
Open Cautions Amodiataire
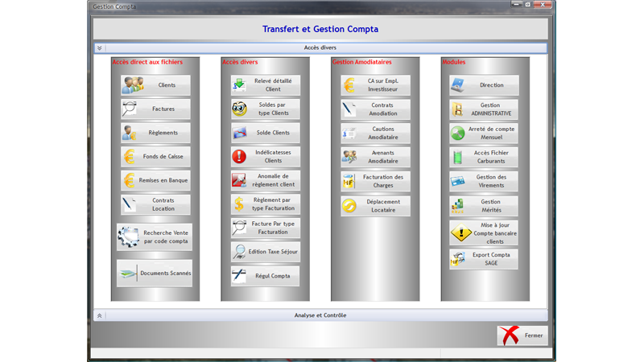tap(375, 133)
